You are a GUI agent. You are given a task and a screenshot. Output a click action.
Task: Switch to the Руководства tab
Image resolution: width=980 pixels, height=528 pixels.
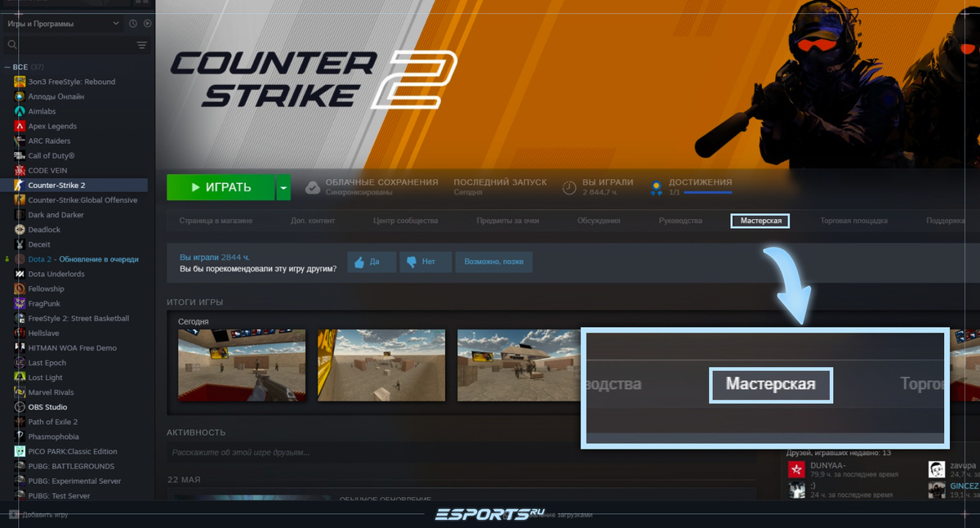[680, 221]
